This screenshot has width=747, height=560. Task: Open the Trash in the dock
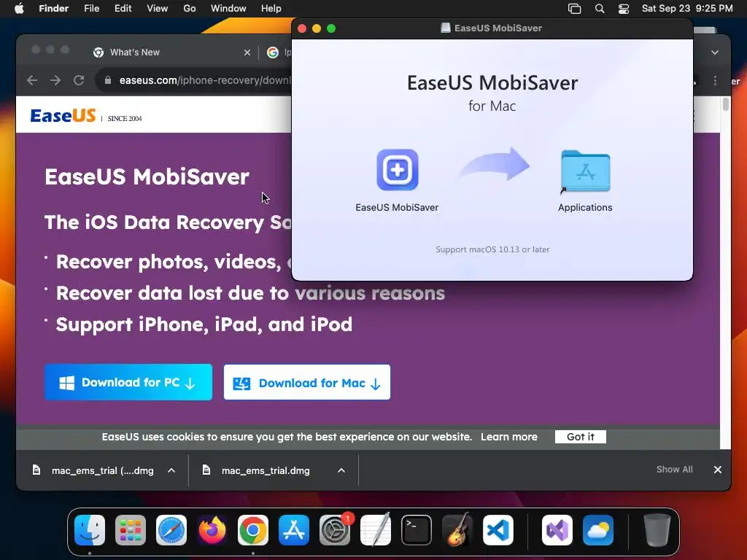(x=657, y=530)
